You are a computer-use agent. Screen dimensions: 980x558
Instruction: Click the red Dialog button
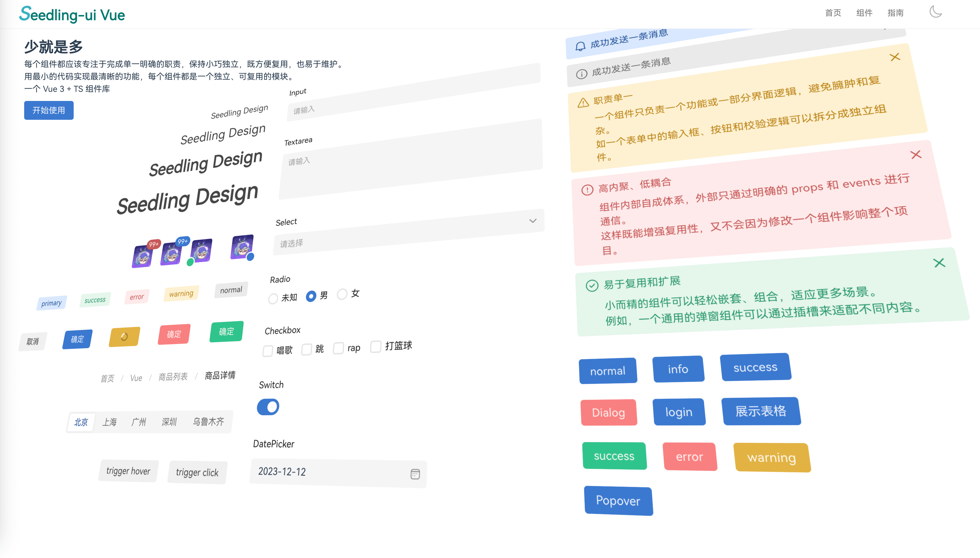click(x=608, y=413)
